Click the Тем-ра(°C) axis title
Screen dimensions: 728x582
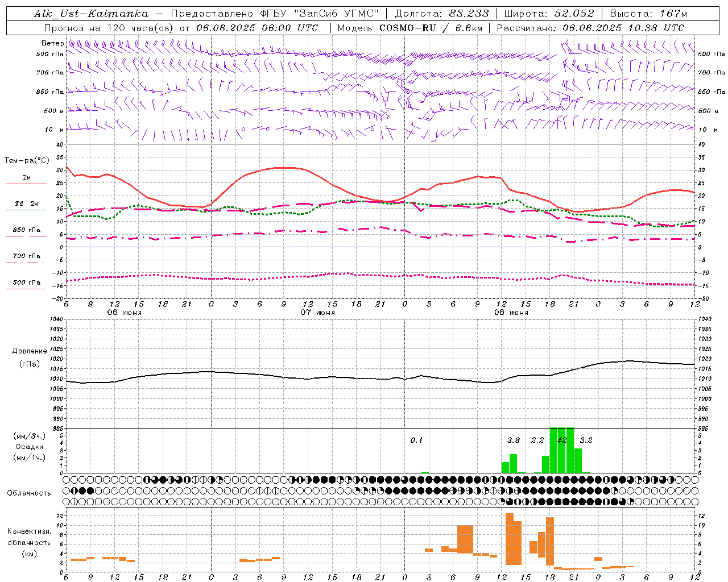(27, 161)
